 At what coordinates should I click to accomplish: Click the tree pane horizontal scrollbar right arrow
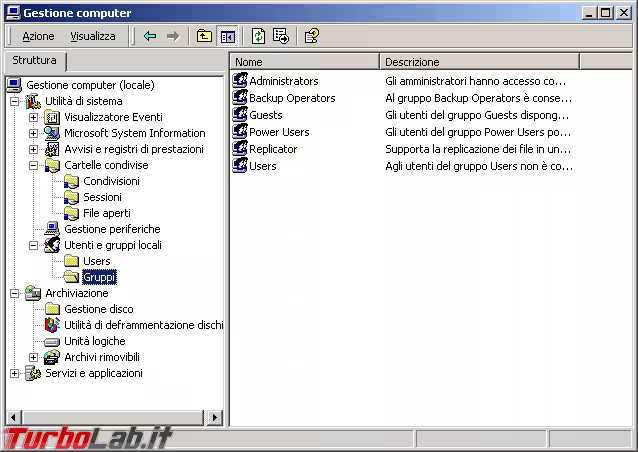point(217,417)
